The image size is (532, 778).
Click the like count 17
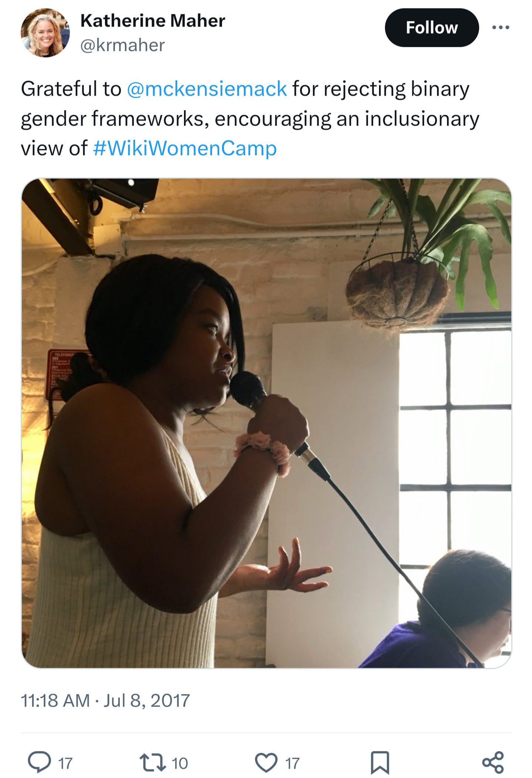292,763
